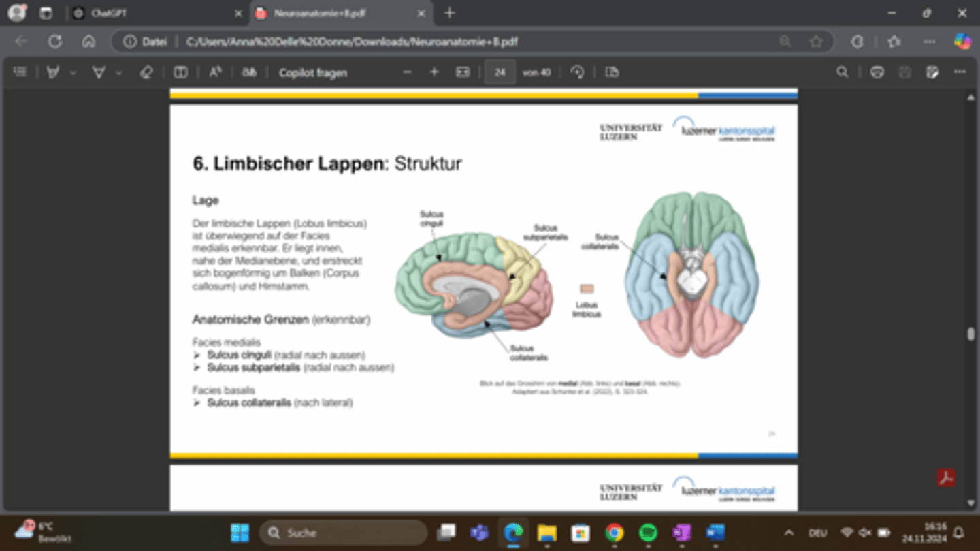Zoom out with the minus icon
Viewport: 980px width, 551px height.
click(407, 72)
